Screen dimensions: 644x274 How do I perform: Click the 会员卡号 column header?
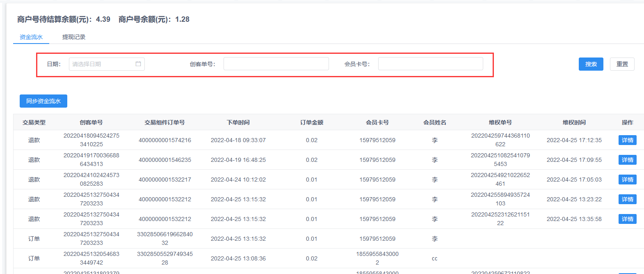[x=377, y=122]
